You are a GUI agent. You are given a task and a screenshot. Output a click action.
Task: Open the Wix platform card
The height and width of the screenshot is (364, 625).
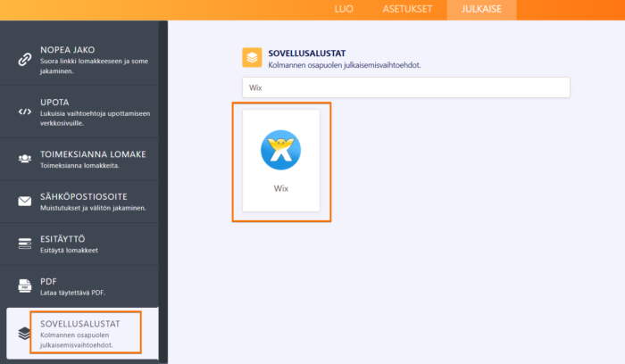(x=281, y=161)
